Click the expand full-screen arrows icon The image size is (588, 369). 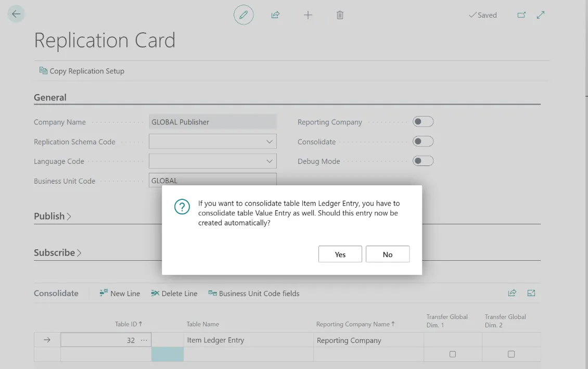click(x=541, y=15)
